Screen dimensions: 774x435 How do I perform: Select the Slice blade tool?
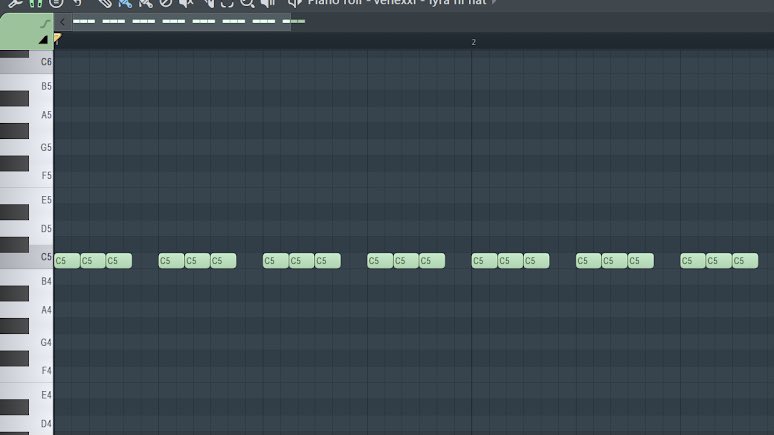pos(208,3)
